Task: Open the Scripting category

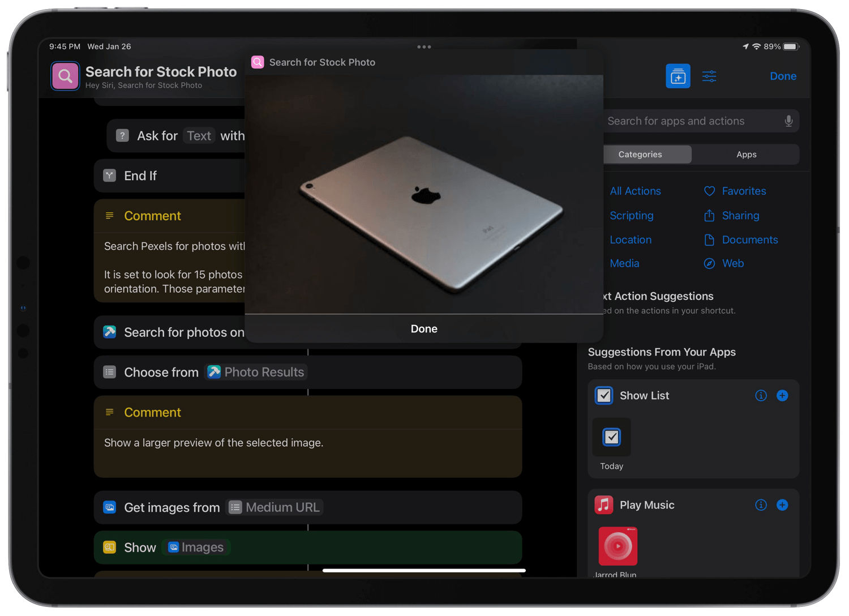Action: [x=632, y=216]
